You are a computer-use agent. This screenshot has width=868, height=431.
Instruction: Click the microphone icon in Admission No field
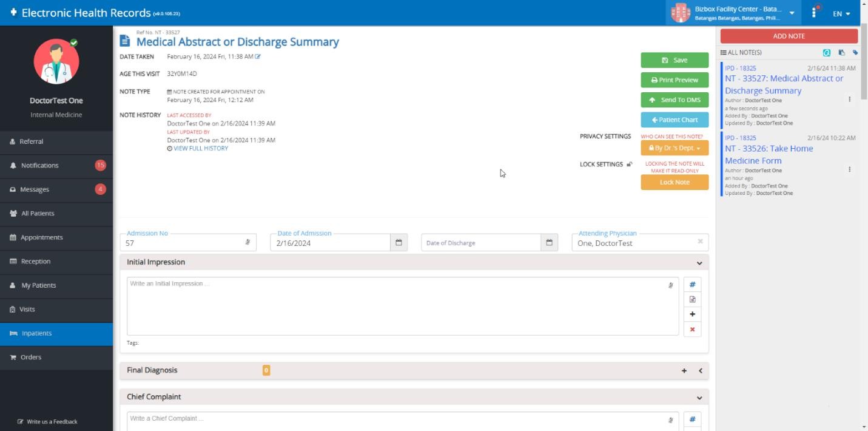247,242
